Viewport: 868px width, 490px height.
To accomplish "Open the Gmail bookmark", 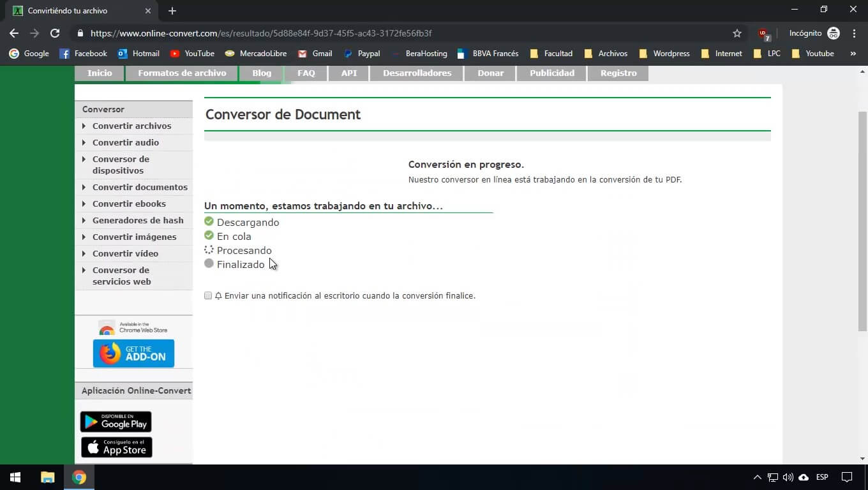I will tap(315, 54).
